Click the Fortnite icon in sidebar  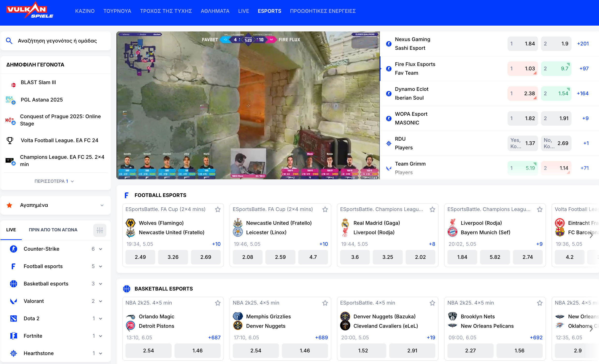click(x=14, y=336)
